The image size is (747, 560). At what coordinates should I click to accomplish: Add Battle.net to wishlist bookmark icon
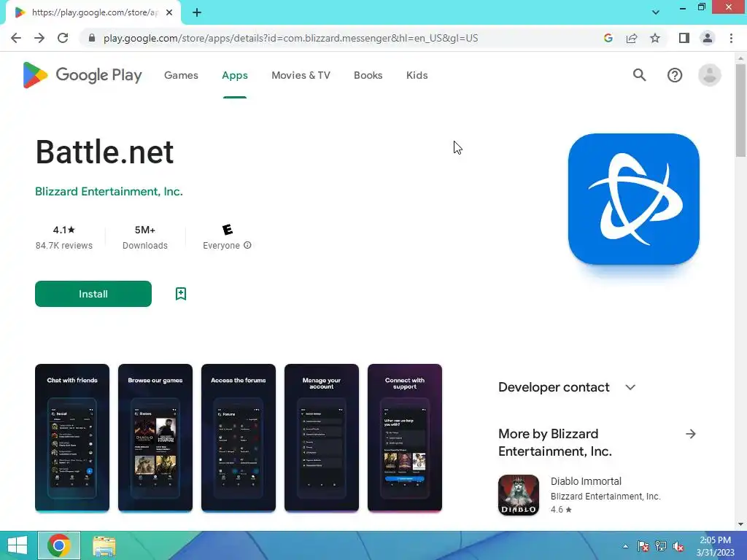tap(181, 294)
